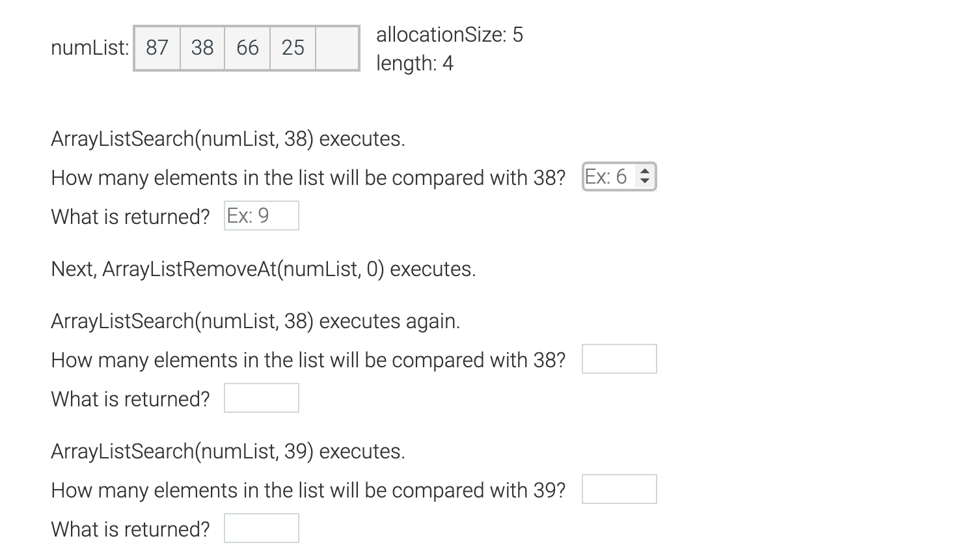Click the returned field after ArrayListRemoveAt section
This screenshot has width=980, height=560.
tap(262, 398)
